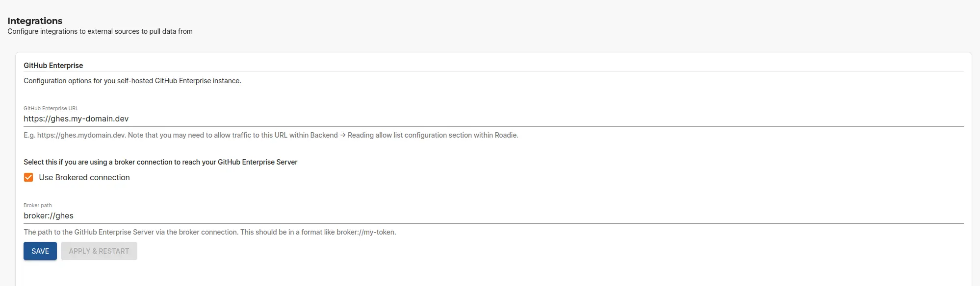Click the GitHub Enterprise URL field label
Screen dimensions: 980x286
[x=51, y=108]
